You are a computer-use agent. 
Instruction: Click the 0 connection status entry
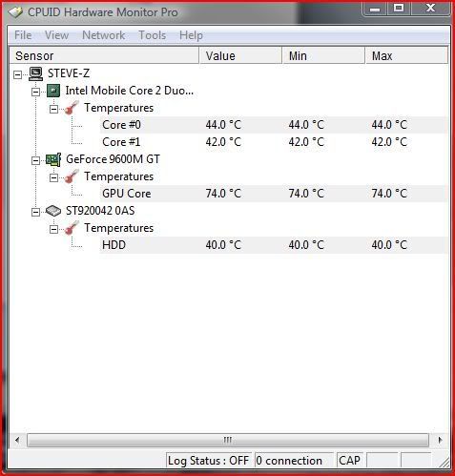coord(294,461)
